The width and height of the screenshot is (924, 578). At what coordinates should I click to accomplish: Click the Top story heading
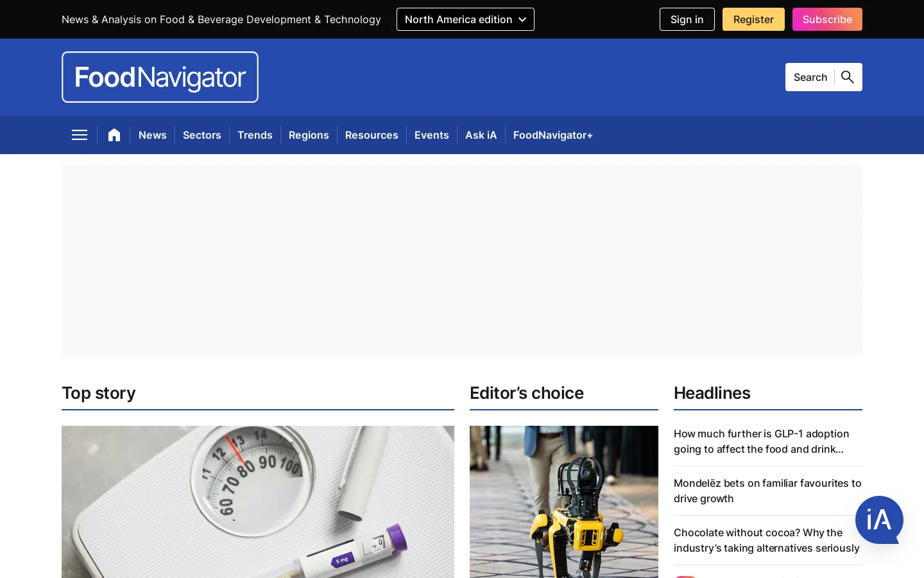[99, 393]
